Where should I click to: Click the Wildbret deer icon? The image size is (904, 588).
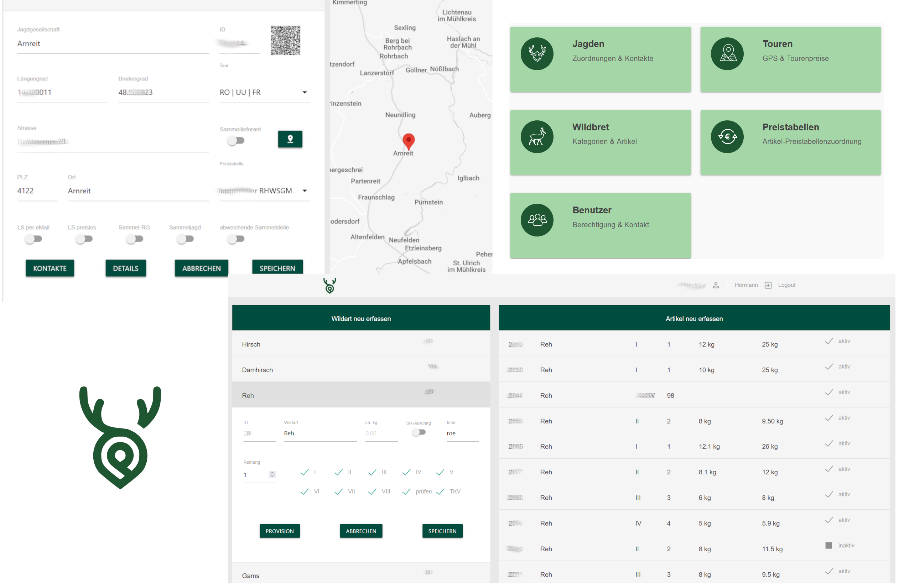[x=537, y=137]
